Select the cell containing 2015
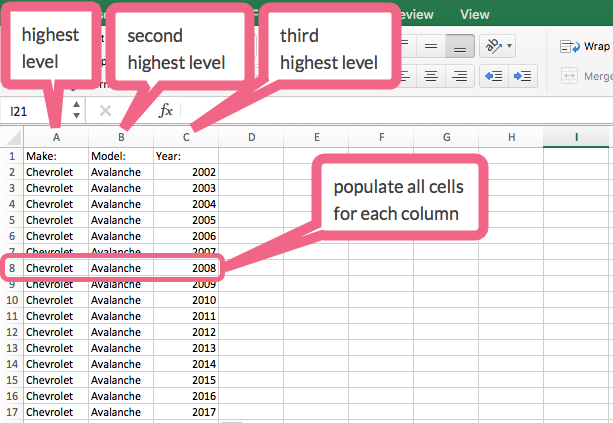613x423 pixels. [186, 380]
